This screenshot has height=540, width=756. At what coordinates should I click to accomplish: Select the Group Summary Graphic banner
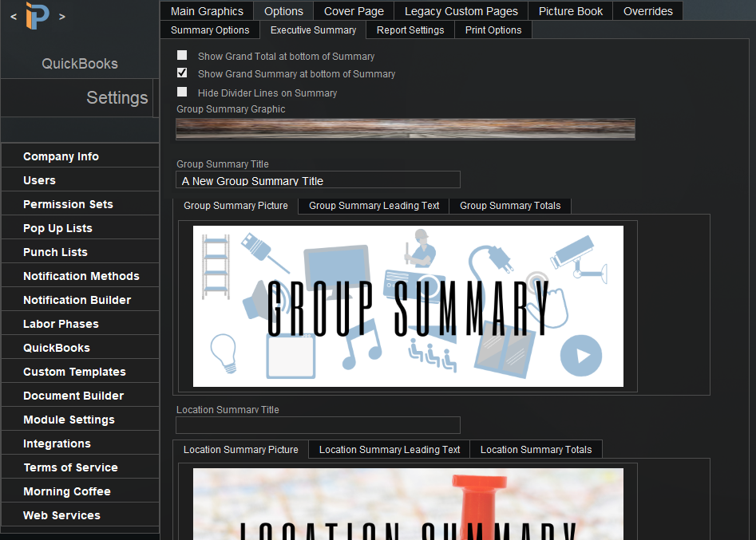[405, 128]
